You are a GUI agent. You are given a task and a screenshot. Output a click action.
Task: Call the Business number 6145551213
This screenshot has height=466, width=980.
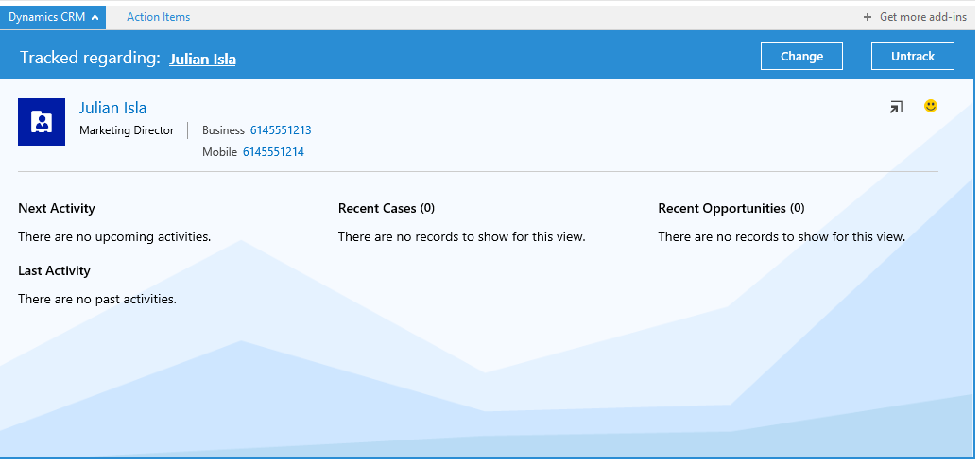pyautogui.click(x=281, y=130)
